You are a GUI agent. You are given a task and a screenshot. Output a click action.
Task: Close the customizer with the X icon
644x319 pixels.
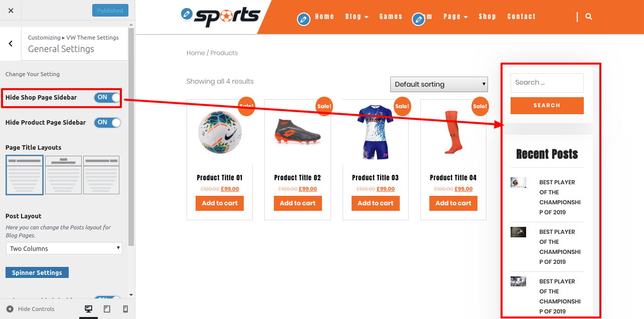pyautogui.click(x=11, y=10)
